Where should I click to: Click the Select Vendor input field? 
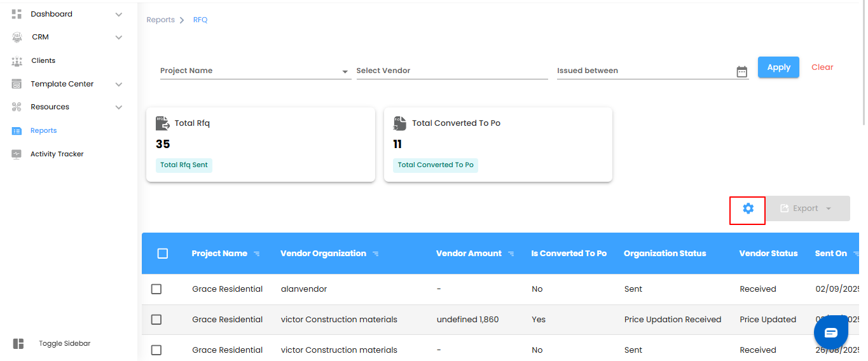451,71
